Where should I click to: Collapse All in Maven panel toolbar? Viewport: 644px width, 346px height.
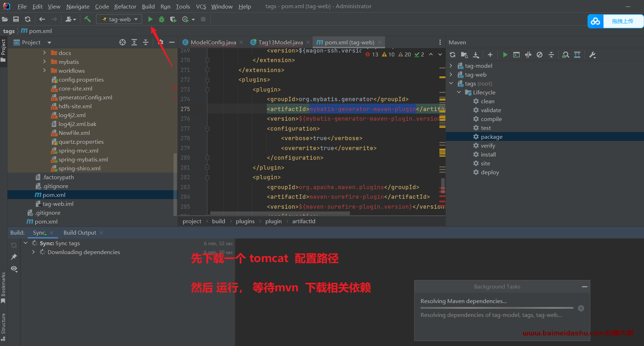click(551, 55)
